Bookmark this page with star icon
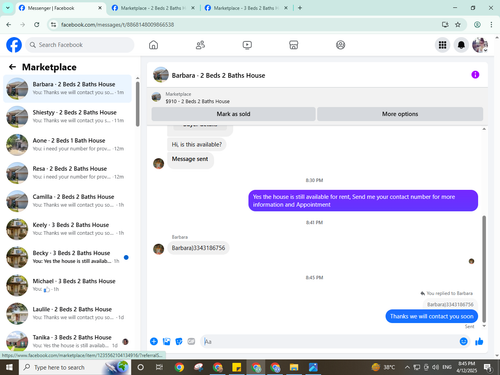 pos(458,25)
